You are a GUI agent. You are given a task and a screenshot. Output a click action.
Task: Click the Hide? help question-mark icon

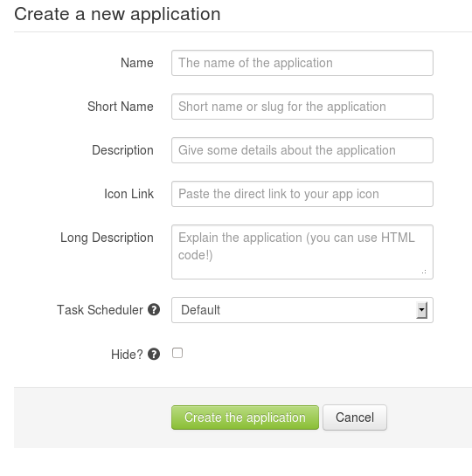coord(154,354)
